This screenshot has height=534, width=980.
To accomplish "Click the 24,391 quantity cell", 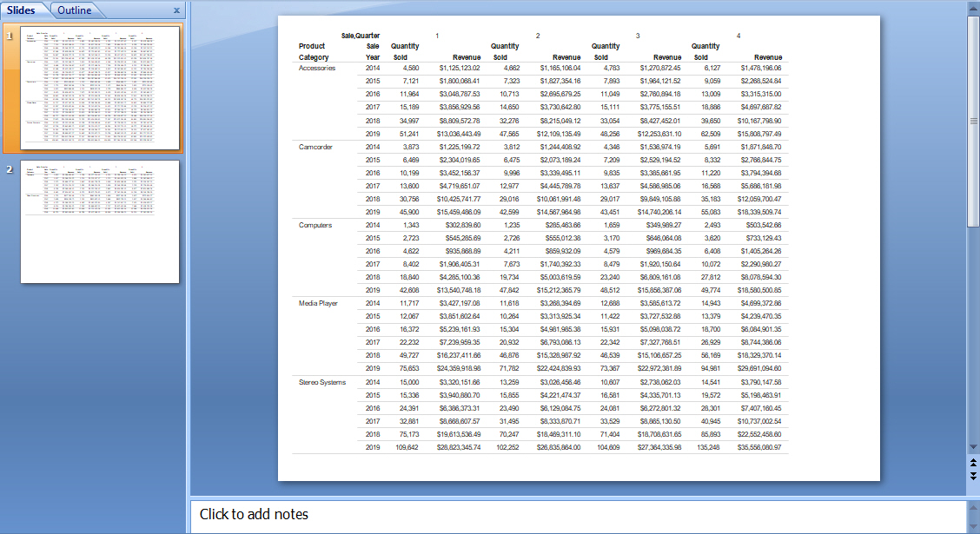I will point(409,408).
